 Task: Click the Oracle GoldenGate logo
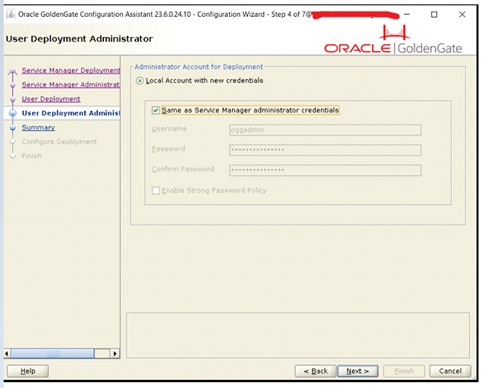(393, 39)
